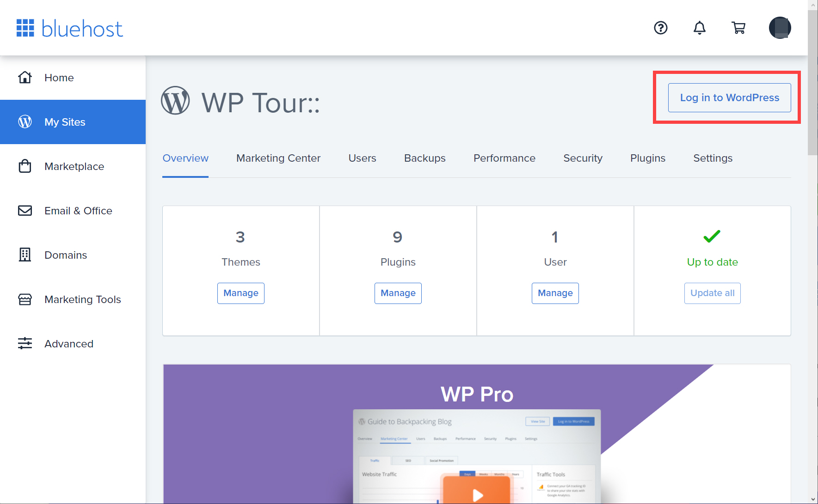Image resolution: width=818 pixels, height=504 pixels.
Task: Click the 'Up to date' status text
Action: coord(713,262)
